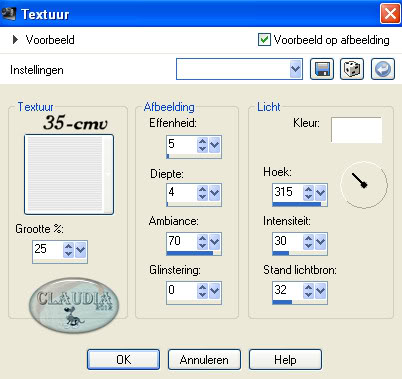
Task: Click the Annuleren button
Action: [x=204, y=360]
